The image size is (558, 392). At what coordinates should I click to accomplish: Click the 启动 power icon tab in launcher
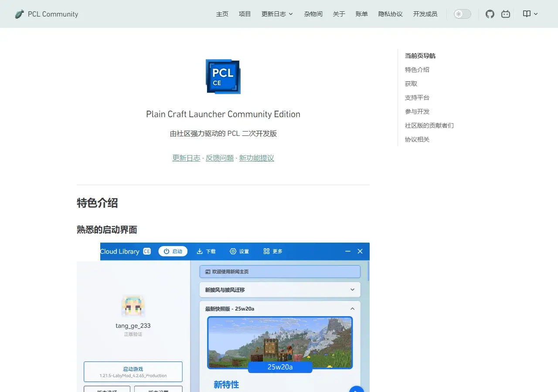(173, 251)
